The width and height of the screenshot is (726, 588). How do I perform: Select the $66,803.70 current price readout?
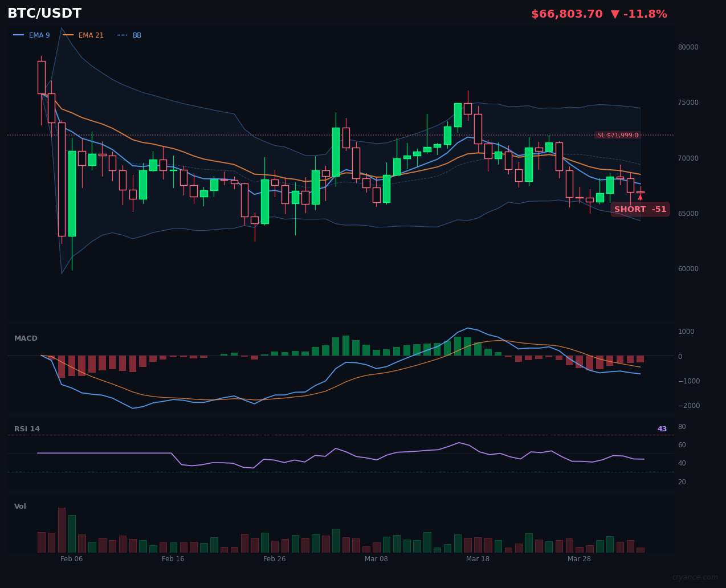point(566,14)
